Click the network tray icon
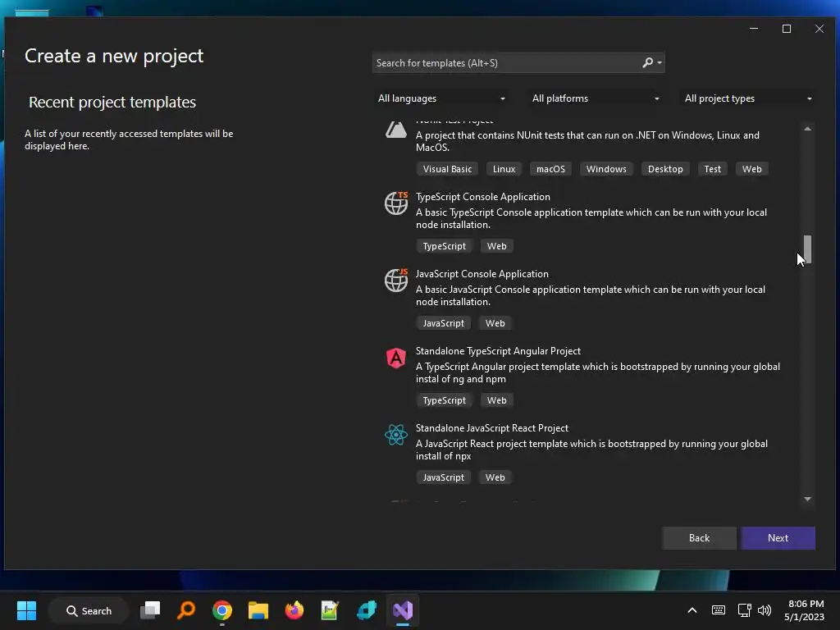Viewport: 840px width, 630px height. click(744, 610)
